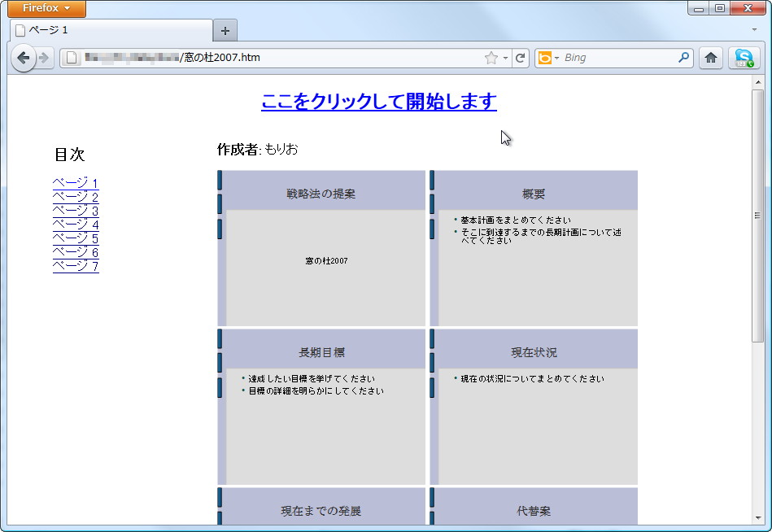Select ページ 5 in the 目次 list
The width and height of the screenshot is (772, 532).
coord(75,238)
